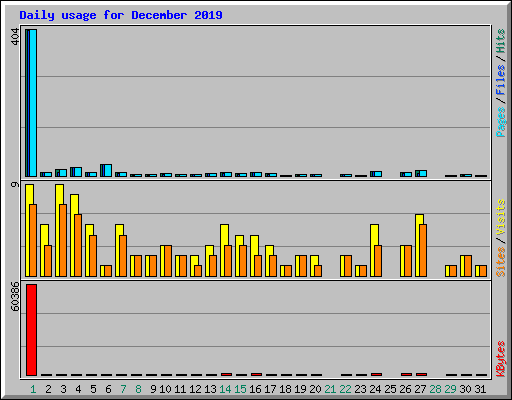Image resolution: width=512 pixels, height=400 pixels.
Task: Click the day '5' axis label
Action: pos(93,389)
